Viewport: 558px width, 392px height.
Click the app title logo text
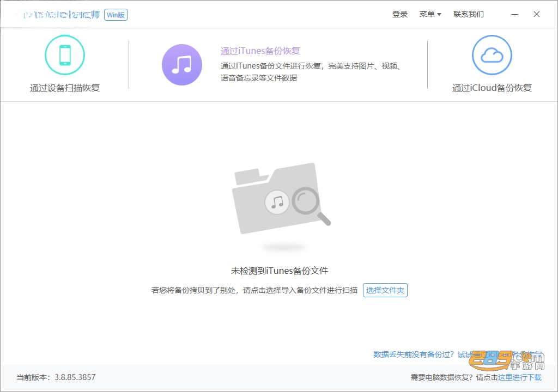[x=61, y=15]
